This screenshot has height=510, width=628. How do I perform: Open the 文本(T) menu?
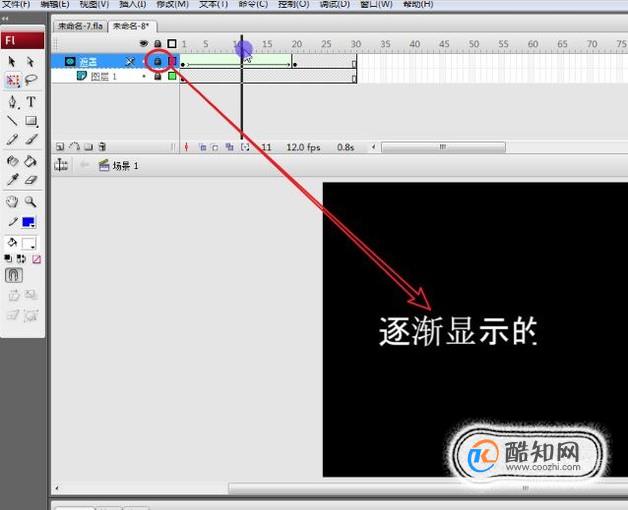[213, 4]
